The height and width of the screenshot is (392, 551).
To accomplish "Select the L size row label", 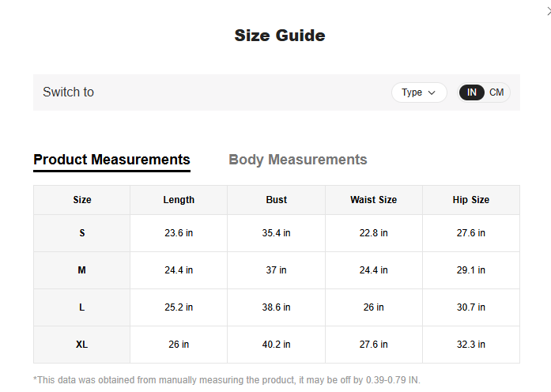I will (82, 307).
